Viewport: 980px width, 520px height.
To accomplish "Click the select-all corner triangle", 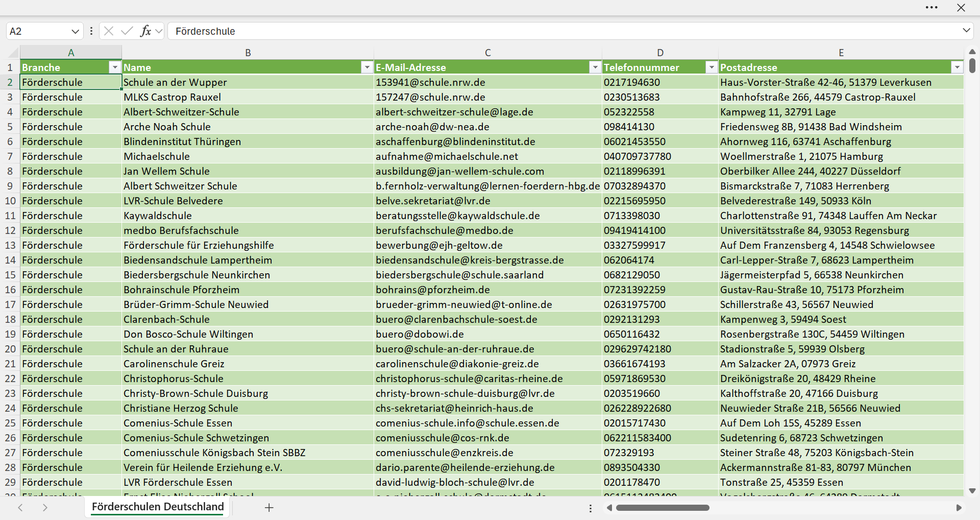I will (x=13, y=53).
